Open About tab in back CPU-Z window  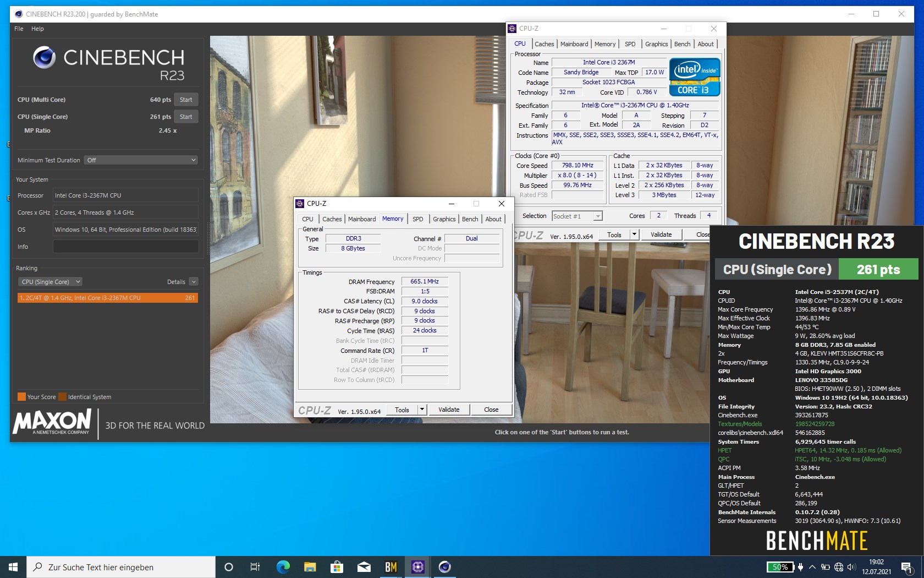(x=706, y=44)
